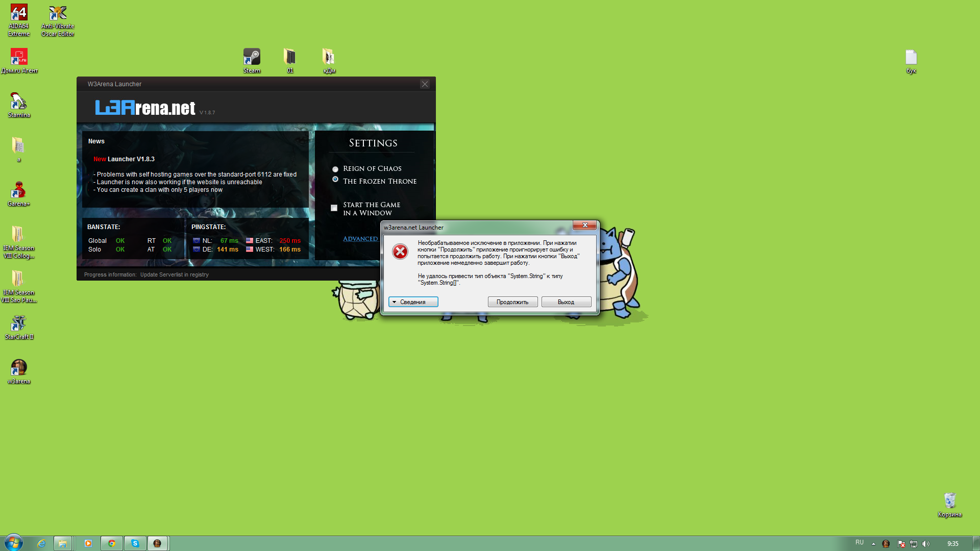
Task: Select Reign of Chaos radio option
Action: coord(335,169)
